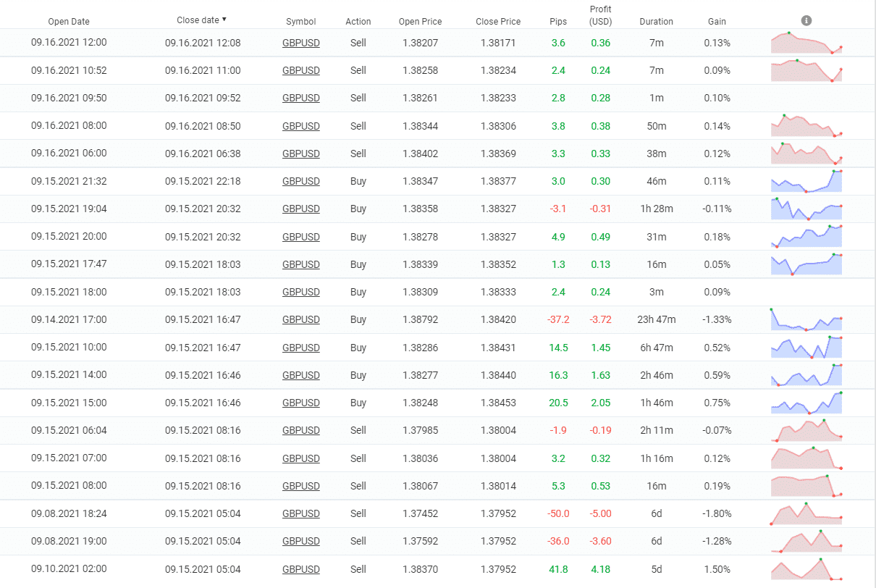View mini chart for the 23h 47m trade
Image resolution: width=876 pixels, height=588 pixels.
pos(806,320)
